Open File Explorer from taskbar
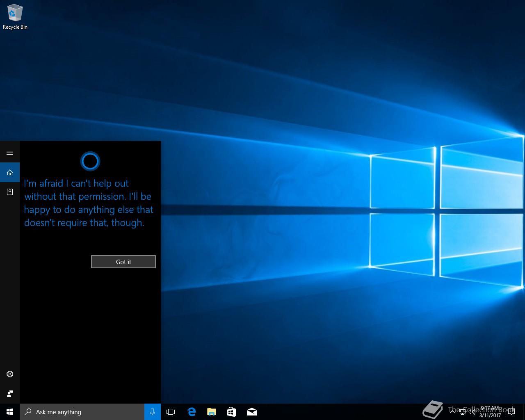 pos(212,412)
